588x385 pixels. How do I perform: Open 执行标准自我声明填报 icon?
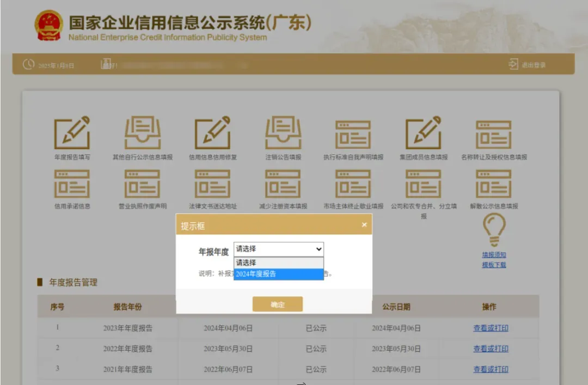pos(353,133)
